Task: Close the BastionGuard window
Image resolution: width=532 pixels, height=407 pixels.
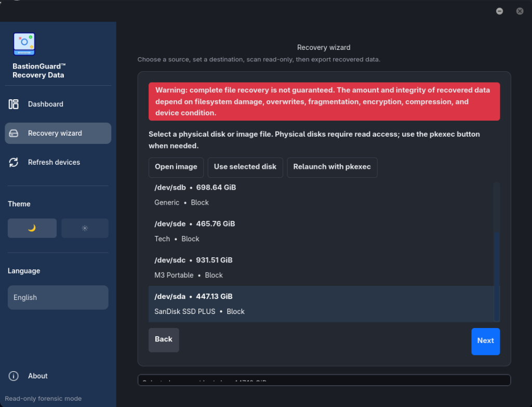Action: 520,11
